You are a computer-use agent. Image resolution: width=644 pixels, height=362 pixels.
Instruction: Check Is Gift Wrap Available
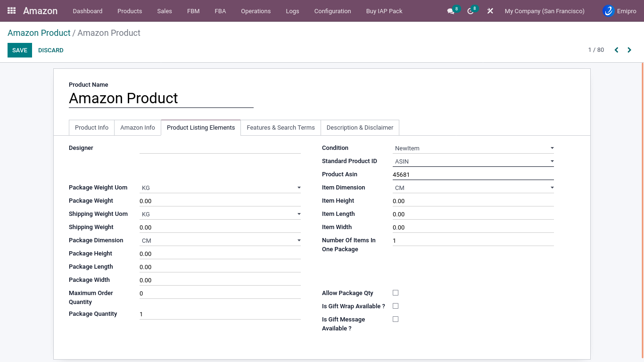tap(396, 306)
